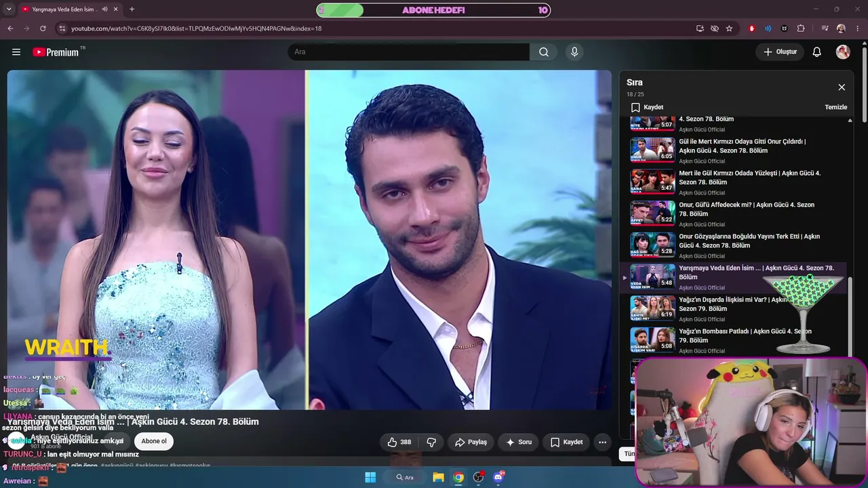Viewport: 868px width, 488px height.
Task: Open the YouTube account avatar menu
Action: (843, 52)
